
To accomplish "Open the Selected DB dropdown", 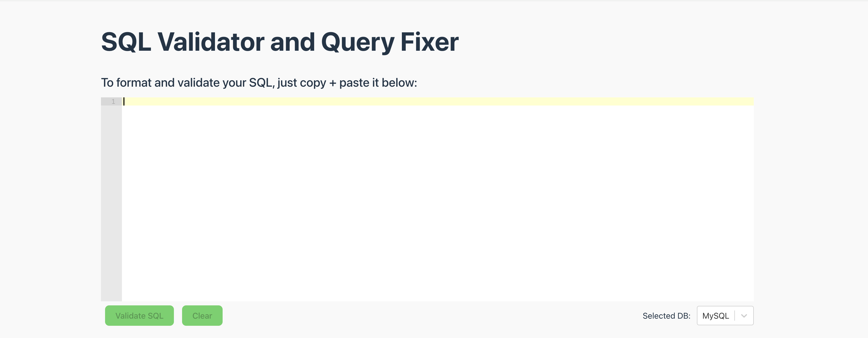I will (x=725, y=315).
